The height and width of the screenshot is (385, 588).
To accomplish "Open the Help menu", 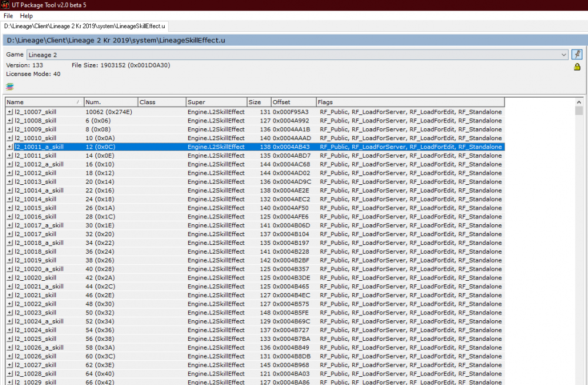I will [x=26, y=16].
